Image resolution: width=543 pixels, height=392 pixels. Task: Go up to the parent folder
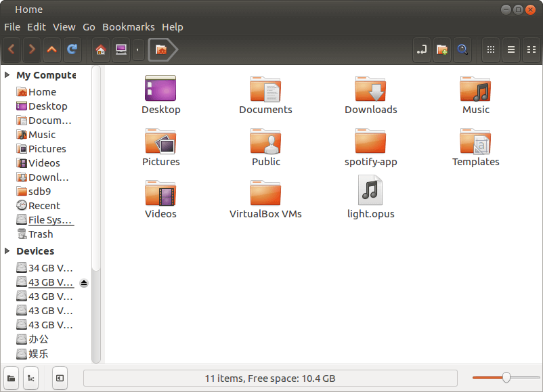point(51,49)
